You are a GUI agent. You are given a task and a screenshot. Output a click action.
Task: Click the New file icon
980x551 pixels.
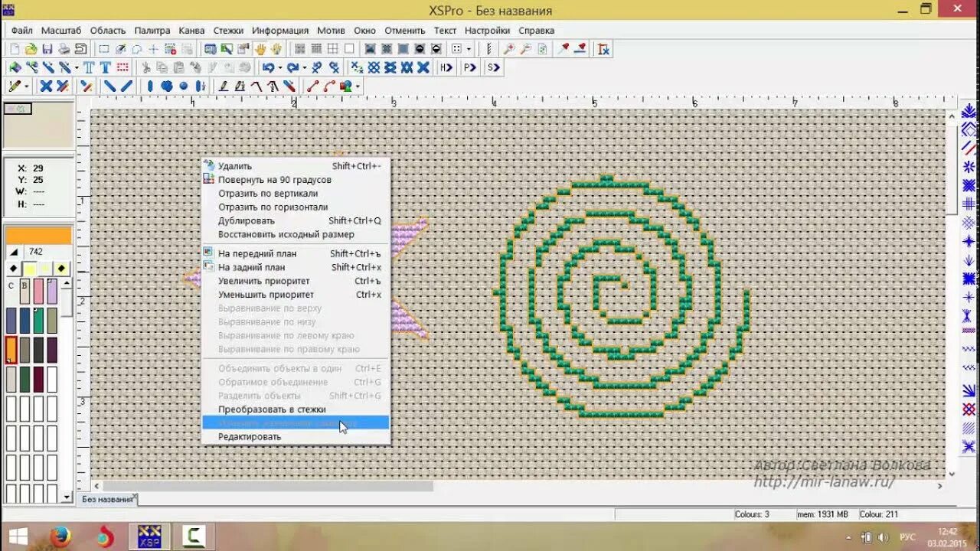15,49
